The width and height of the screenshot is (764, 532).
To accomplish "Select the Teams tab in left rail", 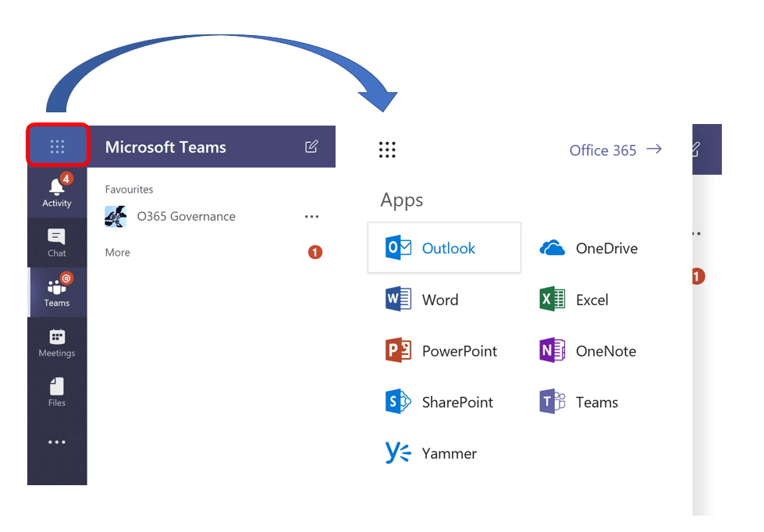I will [x=57, y=292].
